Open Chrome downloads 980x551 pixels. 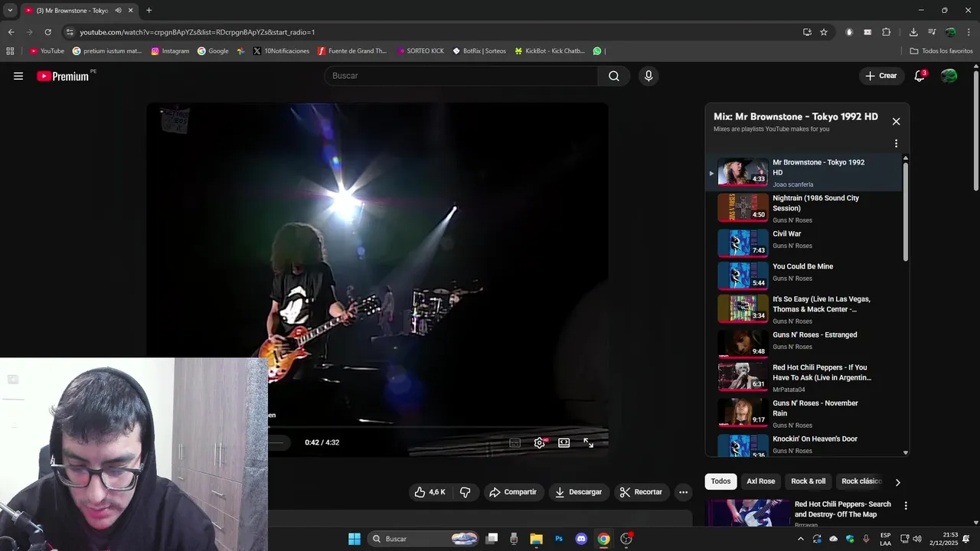click(x=913, y=32)
